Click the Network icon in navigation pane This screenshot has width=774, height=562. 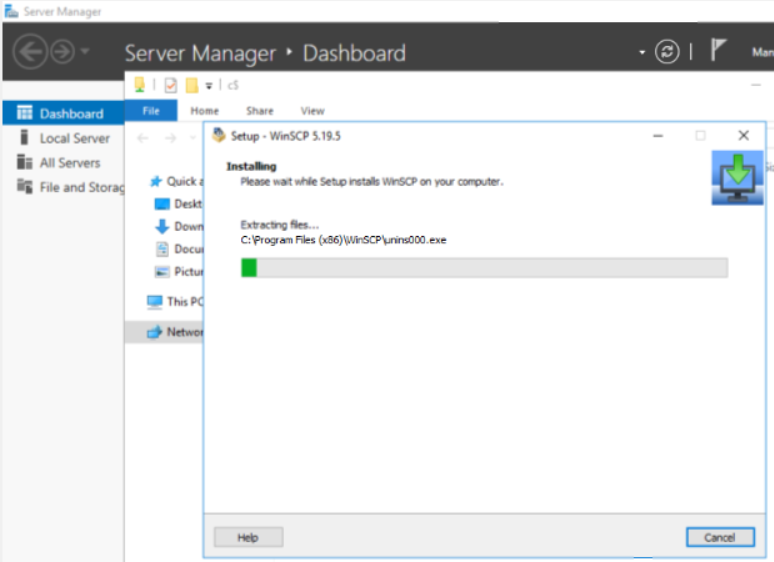click(x=155, y=332)
